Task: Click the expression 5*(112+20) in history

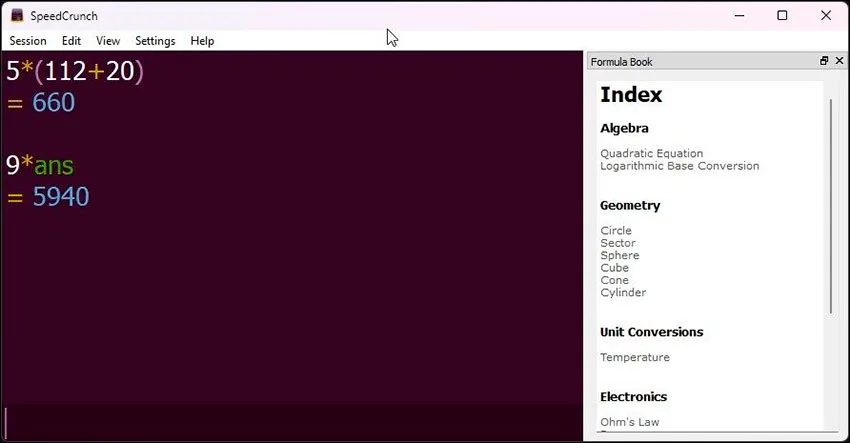Action: click(x=75, y=71)
